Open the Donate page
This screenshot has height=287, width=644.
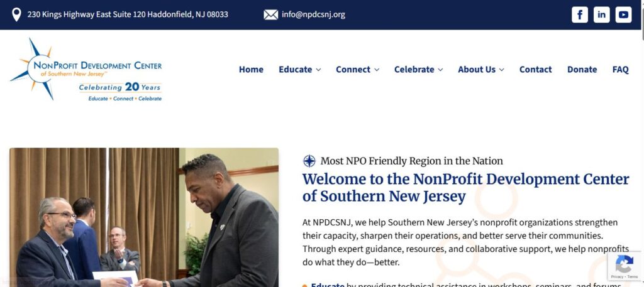pos(582,70)
